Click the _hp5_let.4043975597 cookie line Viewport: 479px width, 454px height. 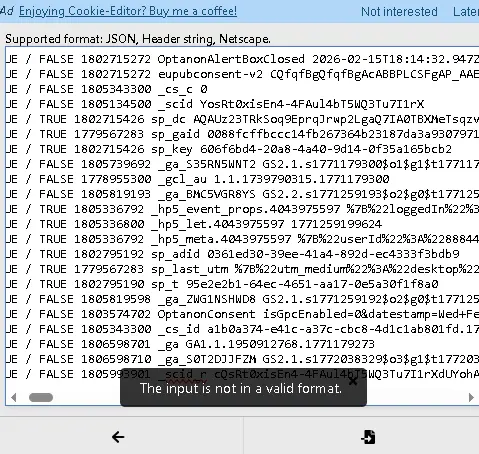click(x=194, y=224)
